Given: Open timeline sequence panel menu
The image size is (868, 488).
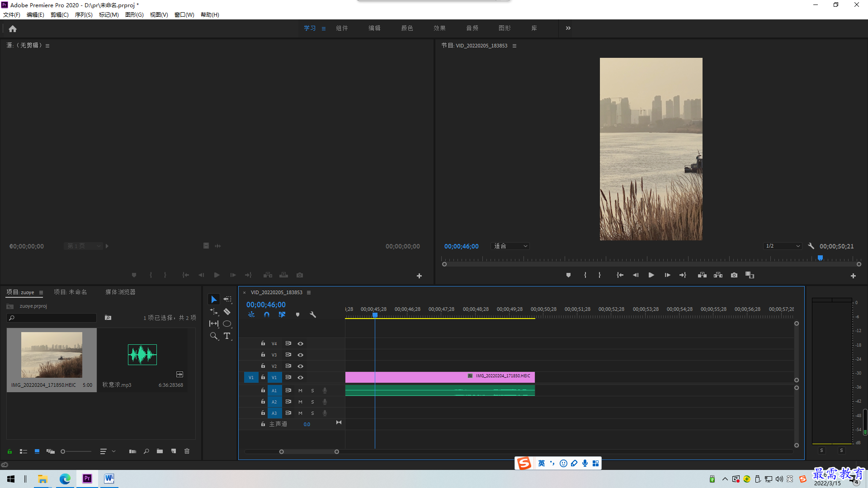Looking at the screenshot, I should tap(309, 292).
